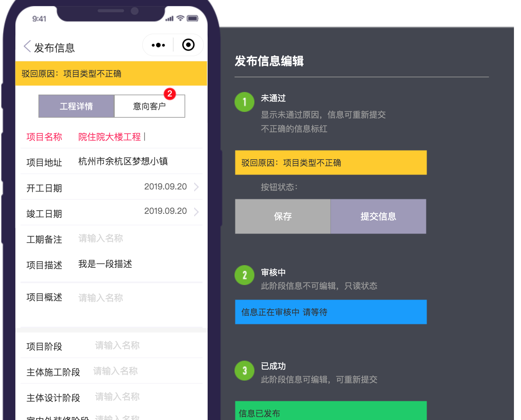The height and width of the screenshot is (420, 521).
Task: Edit the 项目名称 field 院住院大楼工程
Action: [x=110, y=137]
